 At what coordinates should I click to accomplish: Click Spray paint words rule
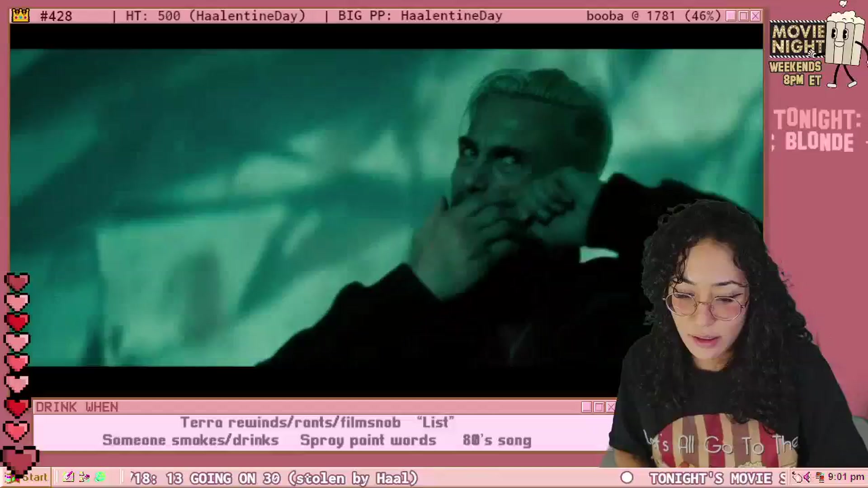point(368,440)
